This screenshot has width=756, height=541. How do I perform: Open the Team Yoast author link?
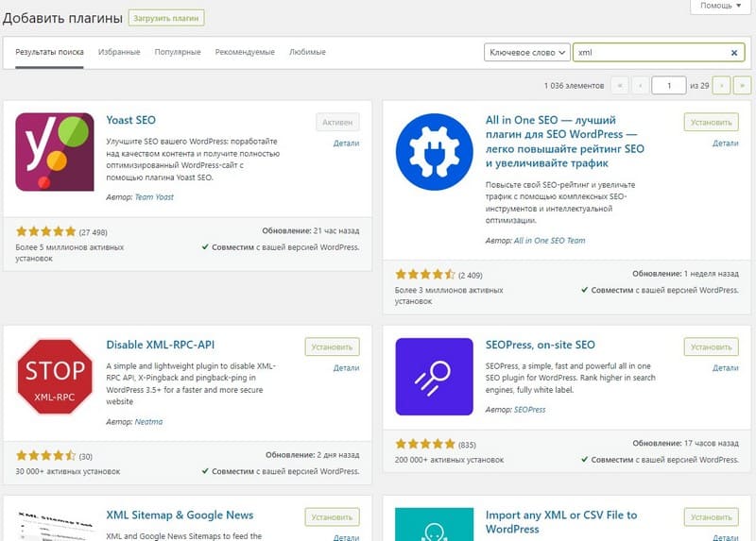154,197
